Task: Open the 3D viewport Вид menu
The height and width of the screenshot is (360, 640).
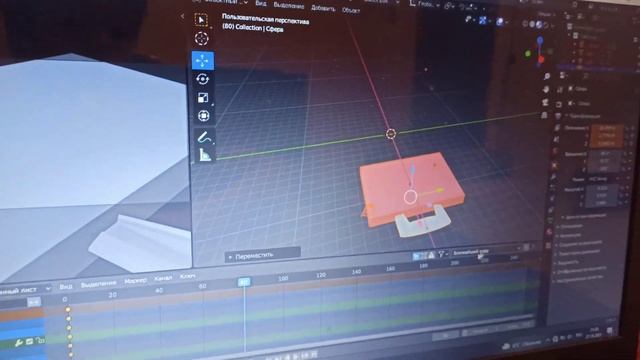Action: coord(261,3)
